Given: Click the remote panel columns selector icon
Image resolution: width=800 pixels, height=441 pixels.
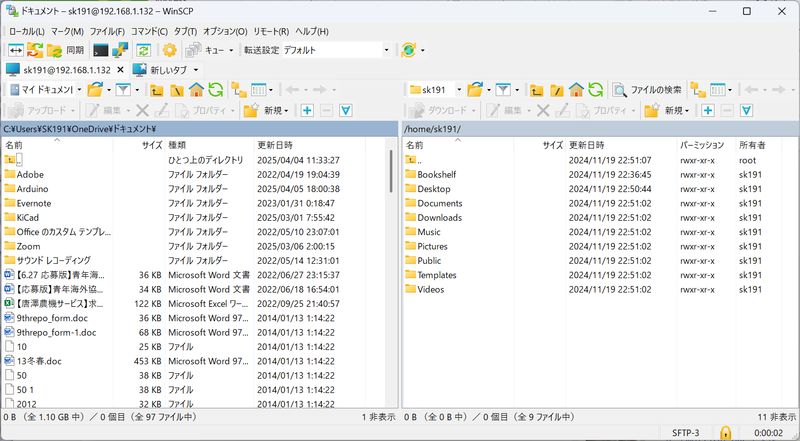Looking at the screenshot, I should click(x=718, y=90).
